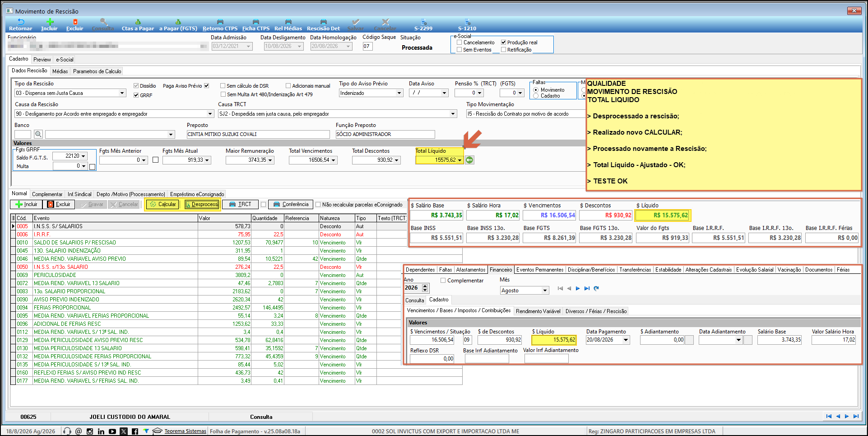
Task: Toggle the GRRF checkbox
Action: point(136,95)
